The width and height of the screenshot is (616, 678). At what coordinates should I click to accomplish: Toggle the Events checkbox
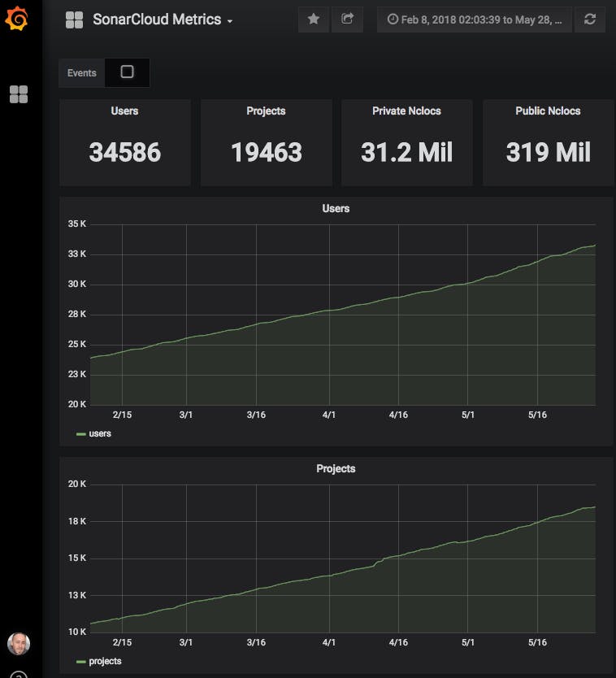coord(127,72)
